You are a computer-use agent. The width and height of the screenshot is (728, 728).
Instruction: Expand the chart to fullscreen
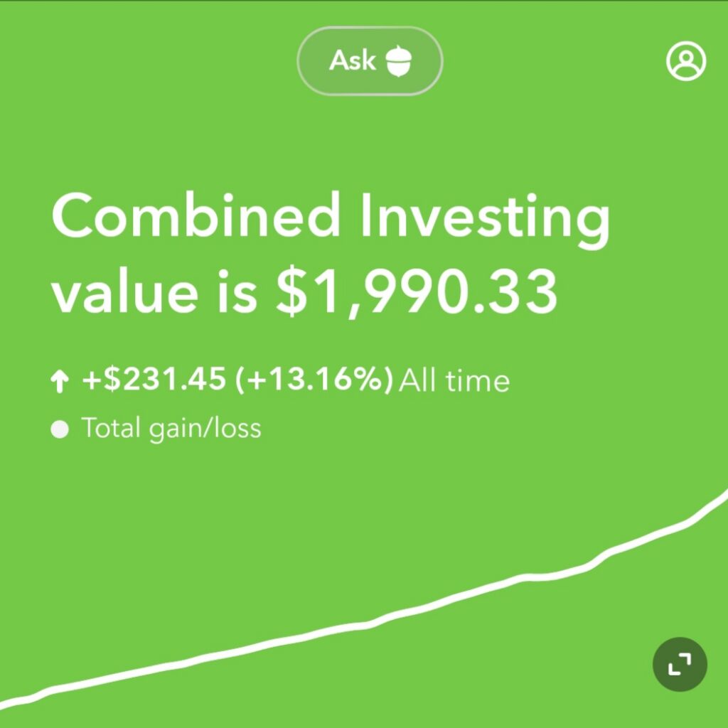pyautogui.click(x=680, y=664)
